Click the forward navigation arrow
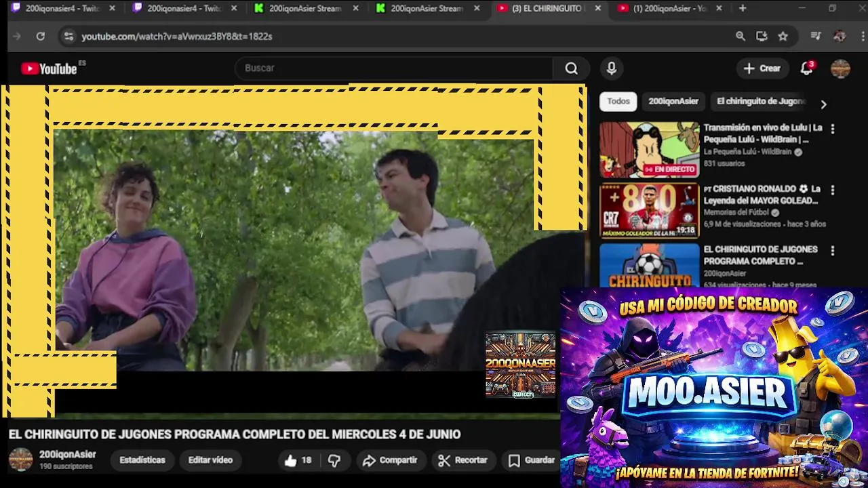Image resolution: width=868 pixels, height=488 pixels. coord(18,37)
